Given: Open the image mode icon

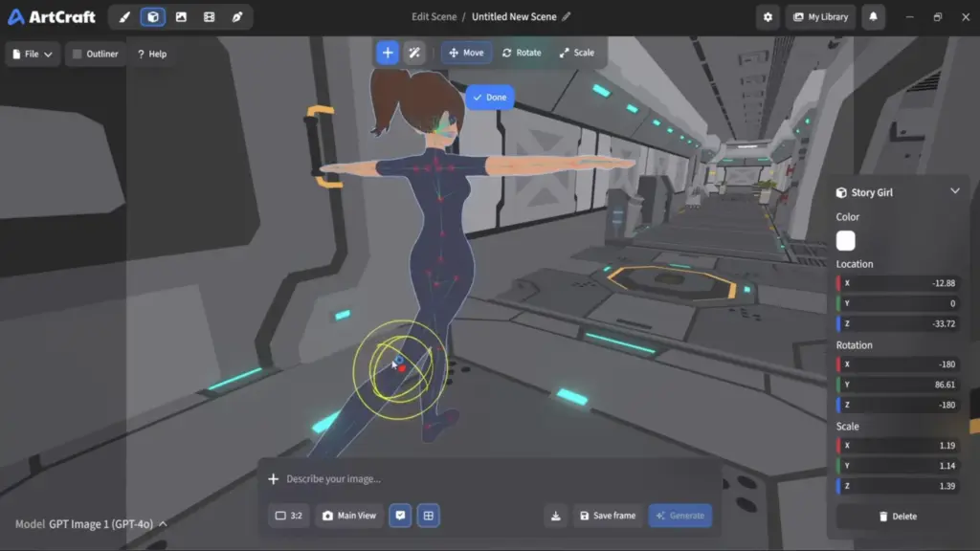Looking at the screenshot, I should pos(181,17).
